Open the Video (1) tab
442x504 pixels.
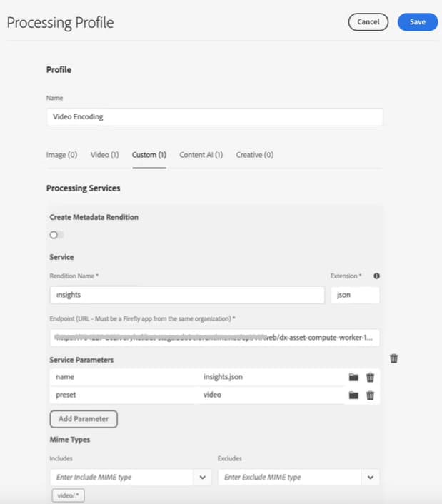tap(104, 155)
